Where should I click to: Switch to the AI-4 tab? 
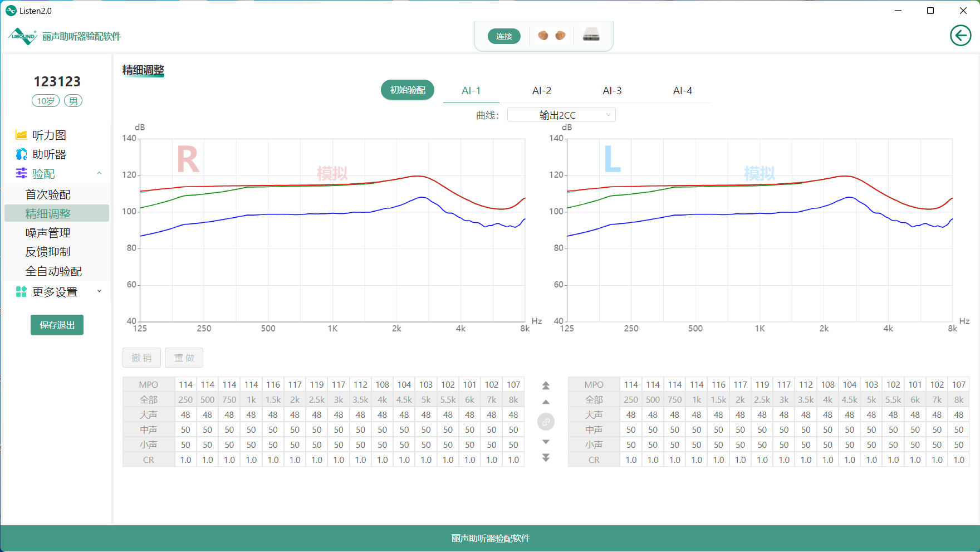pyautogui.click(x=683, y=91)
